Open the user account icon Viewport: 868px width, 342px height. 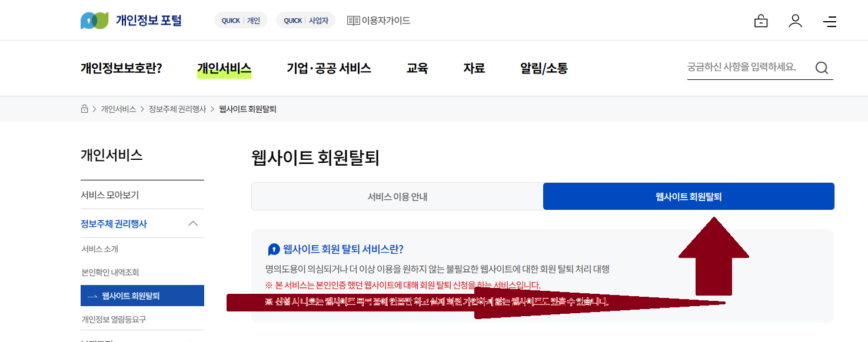tap(796, 20)
